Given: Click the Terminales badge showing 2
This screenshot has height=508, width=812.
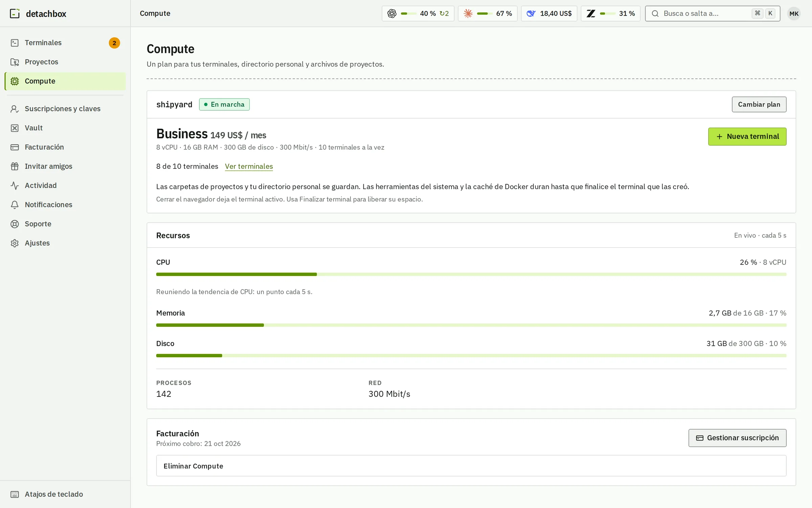Looking at the screenshot, I should click(114, 43).
